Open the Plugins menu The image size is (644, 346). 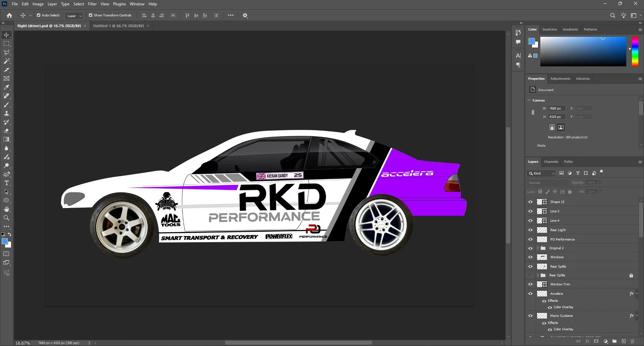(119, 4)
